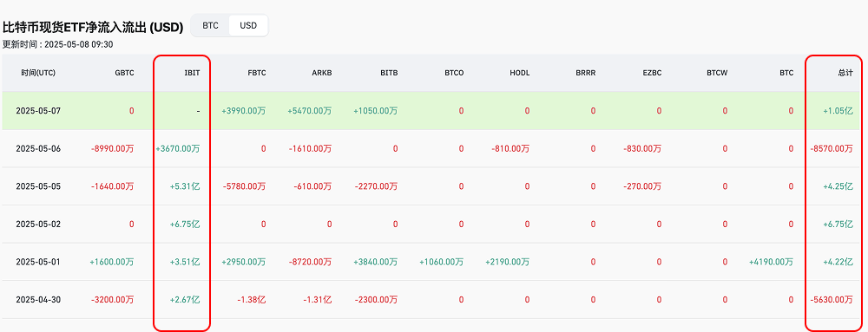Click the BITB column header
Viewport: 868px width, 332px height.
tap(389, 73)
